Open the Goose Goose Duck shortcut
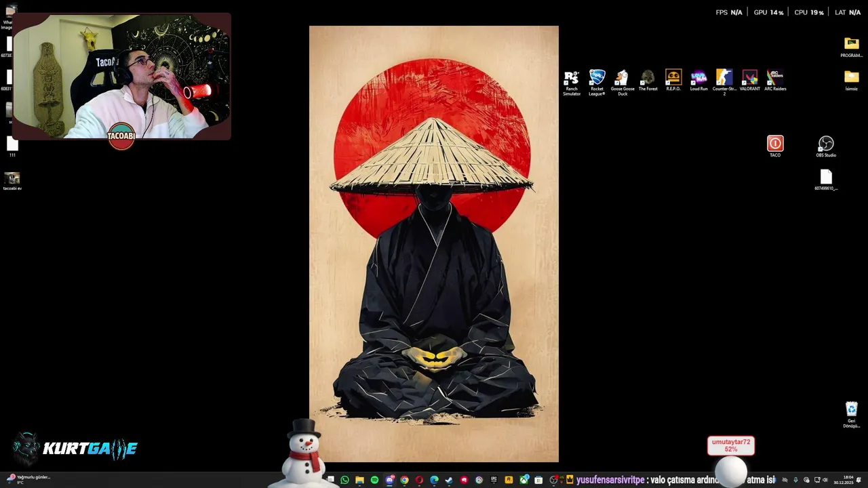The image size is (868, 488). tap(623, 82)
